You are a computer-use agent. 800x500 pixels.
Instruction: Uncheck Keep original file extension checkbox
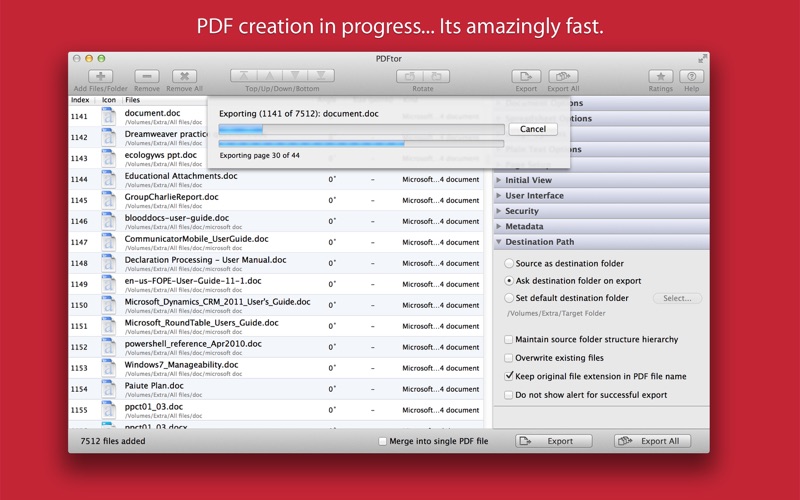[509, 376]
